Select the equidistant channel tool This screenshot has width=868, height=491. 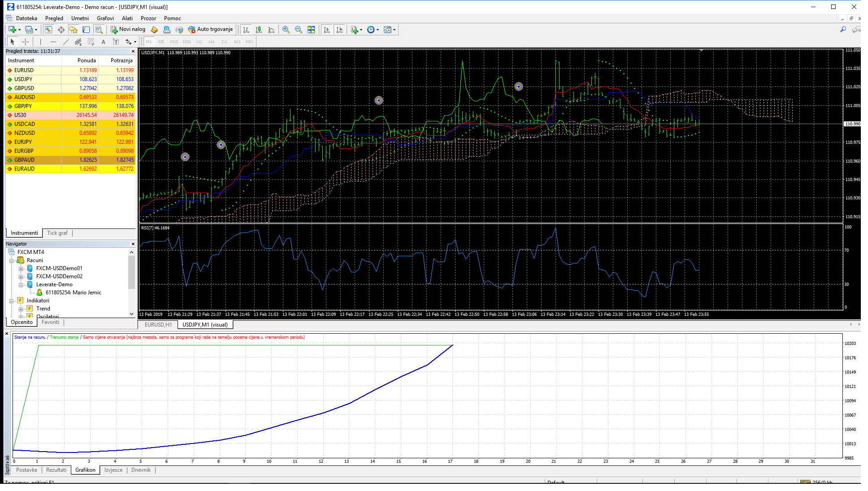click(x=78, y=42)
